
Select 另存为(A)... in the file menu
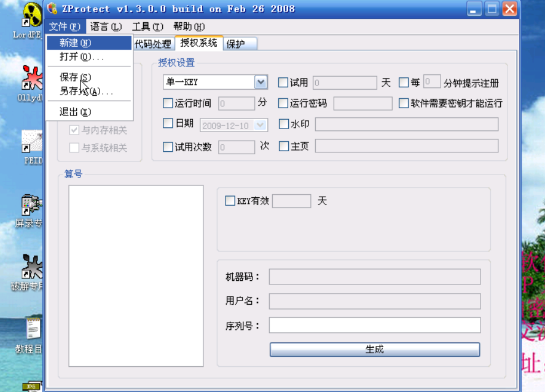(86, 91)
